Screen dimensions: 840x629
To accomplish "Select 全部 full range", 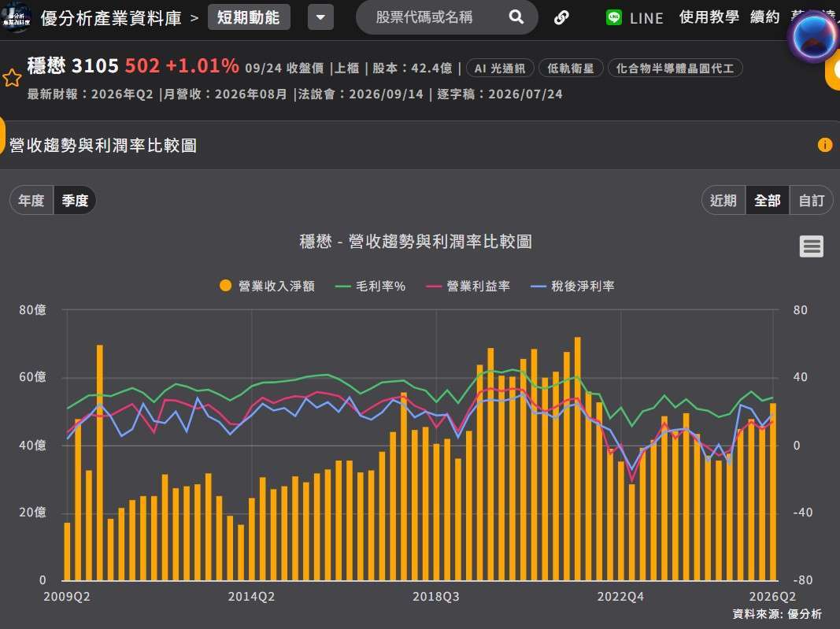I will pos(767,201).
